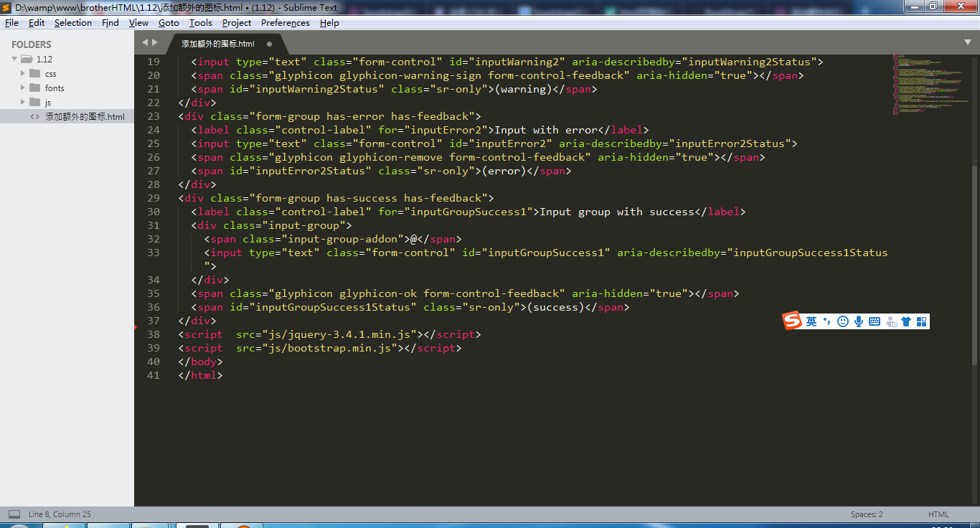Click the tab scroll right arrow

(154, 43)
